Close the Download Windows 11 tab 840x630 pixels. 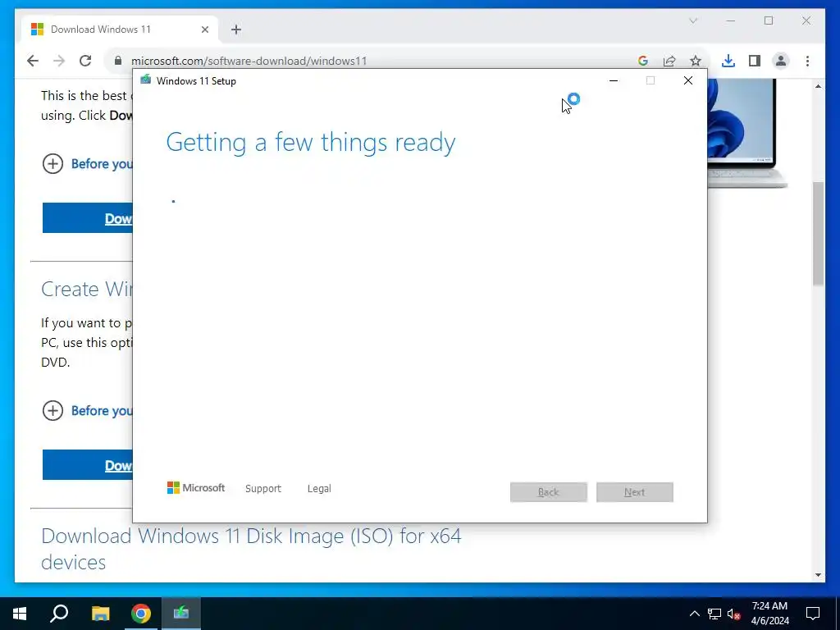pyautogui.click(x=204, y=30)
